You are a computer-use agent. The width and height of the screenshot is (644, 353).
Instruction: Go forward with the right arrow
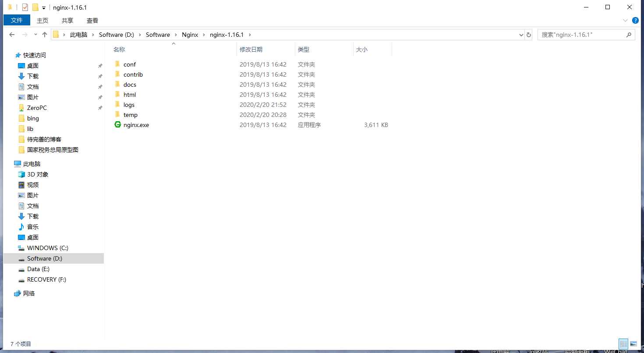click(25, 35)
